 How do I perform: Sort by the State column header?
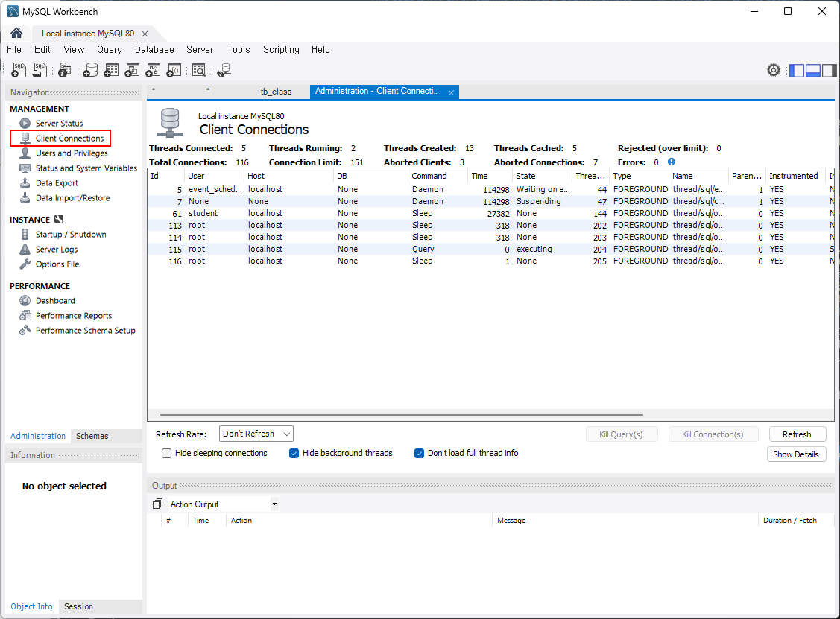pos(542,176)
